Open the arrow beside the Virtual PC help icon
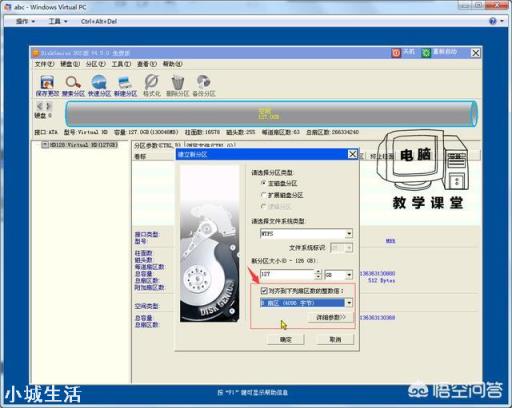Screen dimensions: 512x408 click(x=502, y=21)
